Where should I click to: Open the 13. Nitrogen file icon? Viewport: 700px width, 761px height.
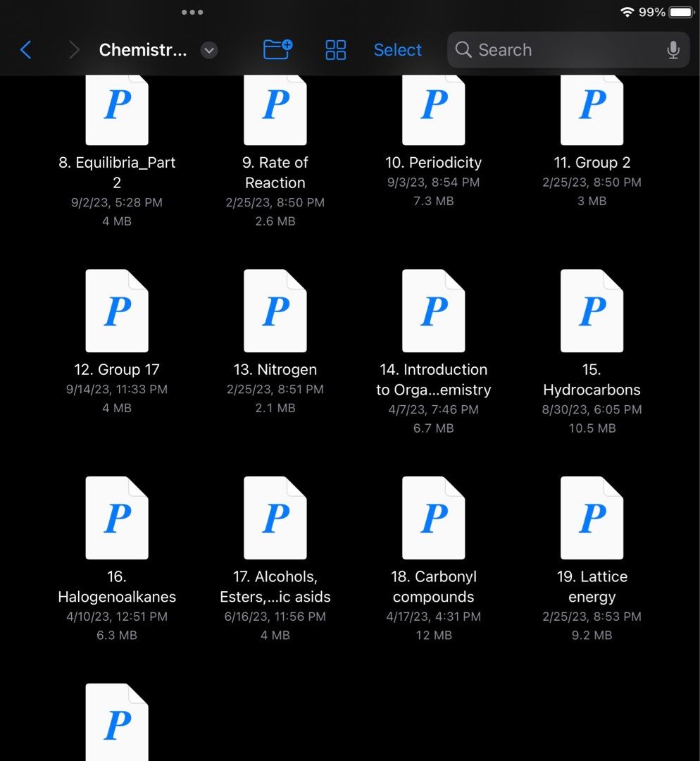coord(275,311)
